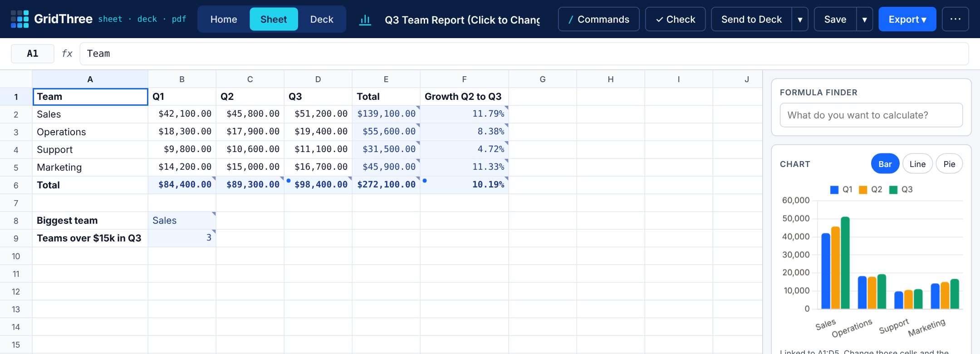The height and width of the screenshot is (354, 980).
Task: Open the Export dropdown
Action: click(907, 19)
